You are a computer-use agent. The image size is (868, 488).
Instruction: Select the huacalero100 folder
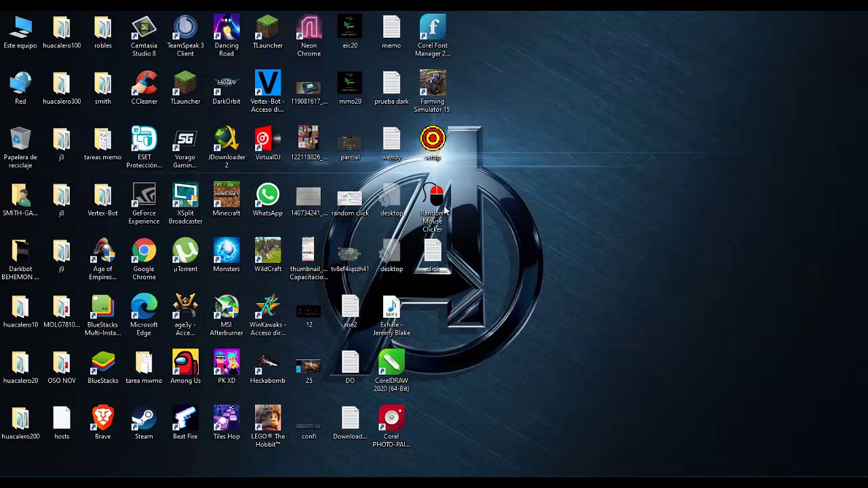click(x=62, y=33)
